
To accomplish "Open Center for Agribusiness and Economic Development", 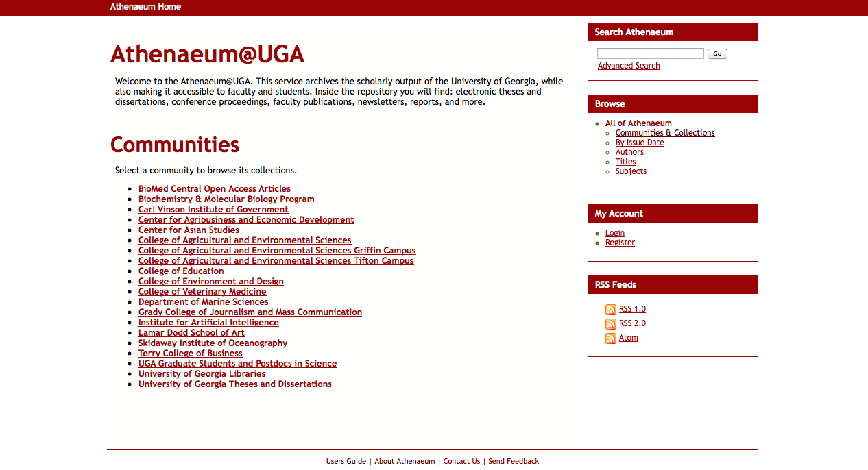I will coord(246,220).
